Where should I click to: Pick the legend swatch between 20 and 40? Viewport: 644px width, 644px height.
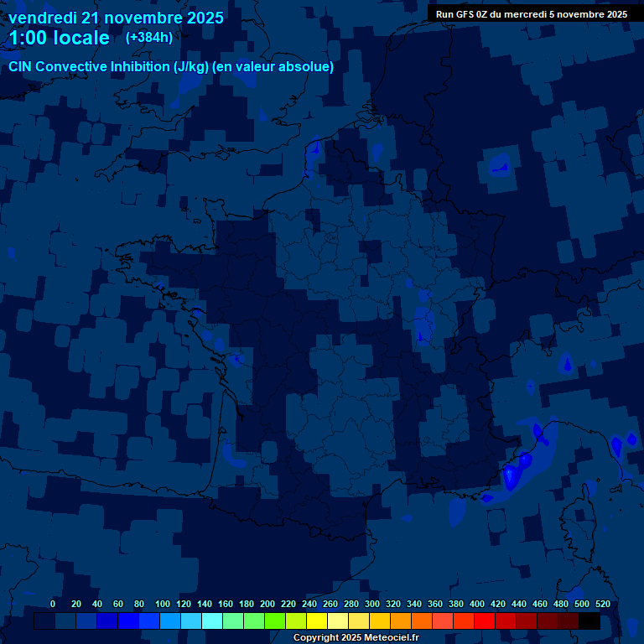[x=86, y=621]
